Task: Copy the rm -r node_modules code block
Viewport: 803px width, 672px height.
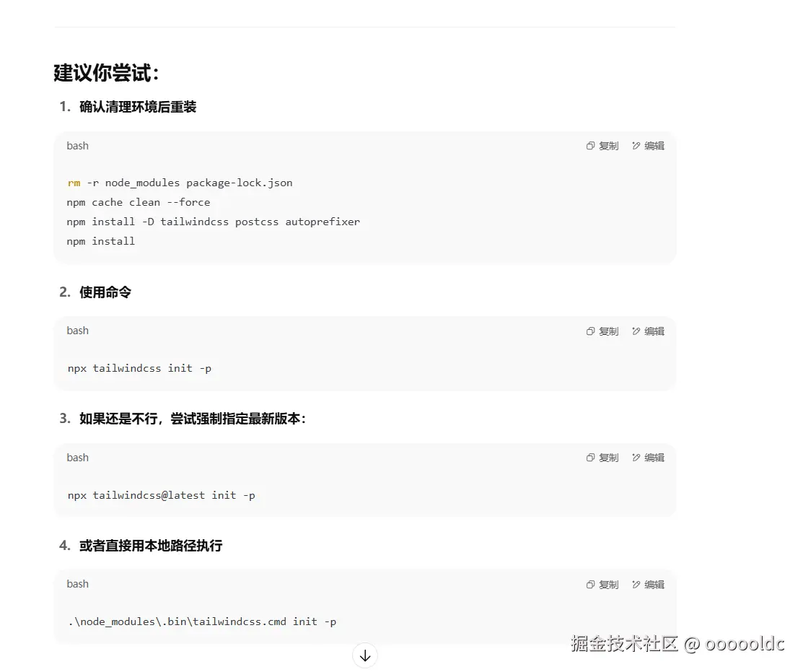Action: tap(602, 146)
